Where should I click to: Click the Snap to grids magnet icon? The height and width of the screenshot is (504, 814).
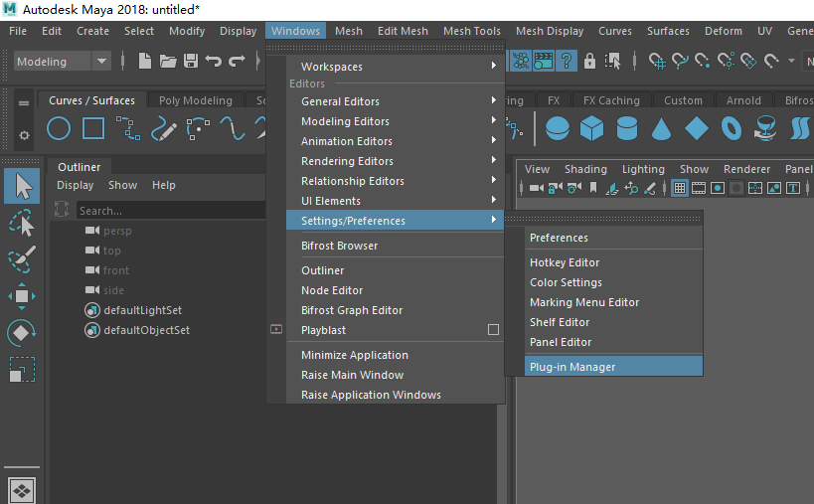coord(657,61)
